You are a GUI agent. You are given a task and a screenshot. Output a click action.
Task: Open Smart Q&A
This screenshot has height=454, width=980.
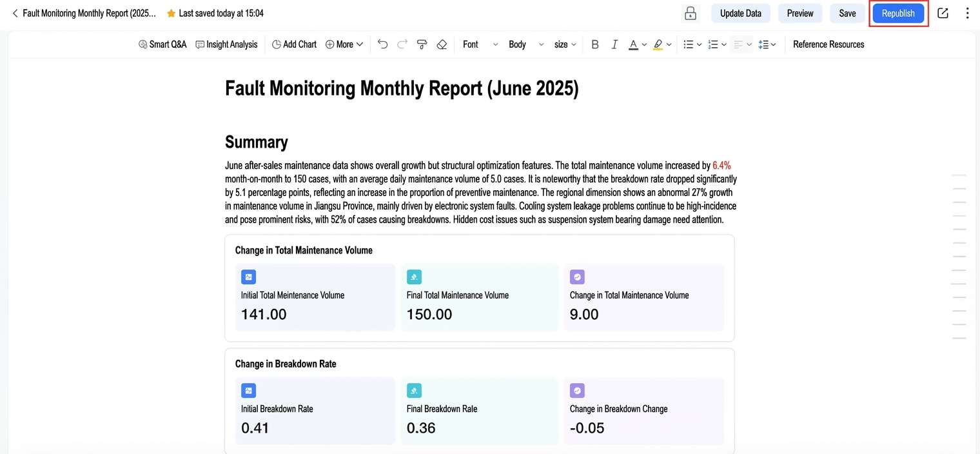[162, 44]
